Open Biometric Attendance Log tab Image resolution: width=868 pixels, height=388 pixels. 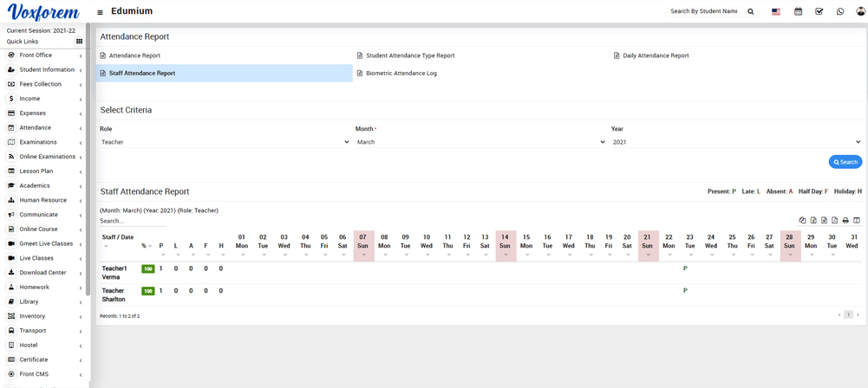[401, 74]
